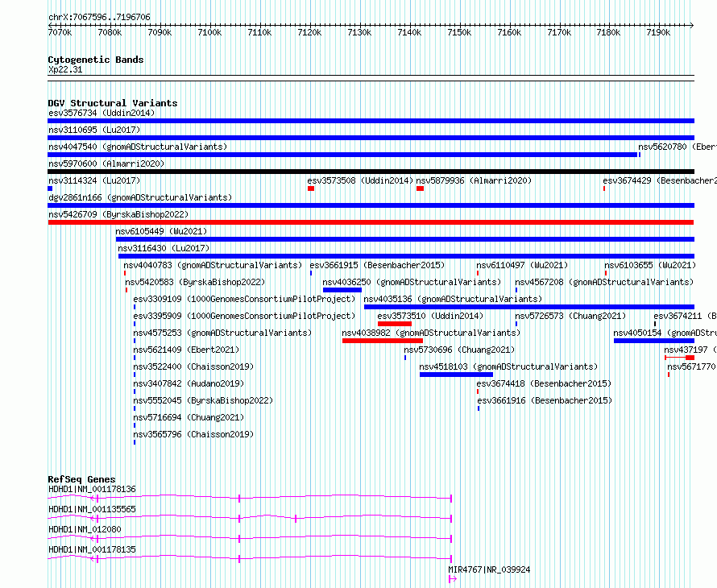Click the blue bar under nsv4036250
Image resolution: width=717 pixels, height=588 pixels.
coord(342,290)
